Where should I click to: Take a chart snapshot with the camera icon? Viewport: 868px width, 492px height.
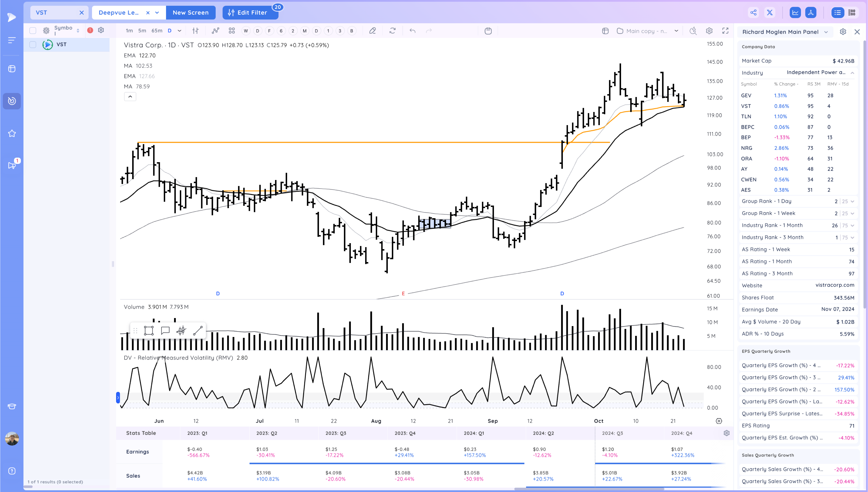693,31
